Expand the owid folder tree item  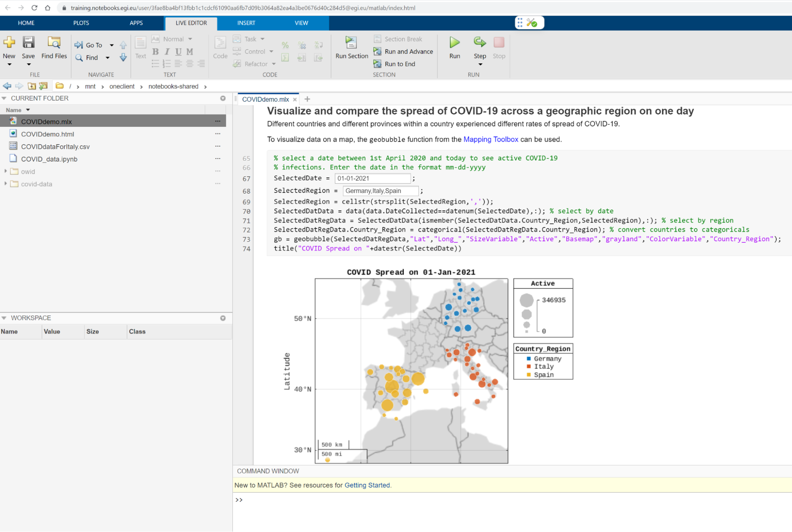6,171
